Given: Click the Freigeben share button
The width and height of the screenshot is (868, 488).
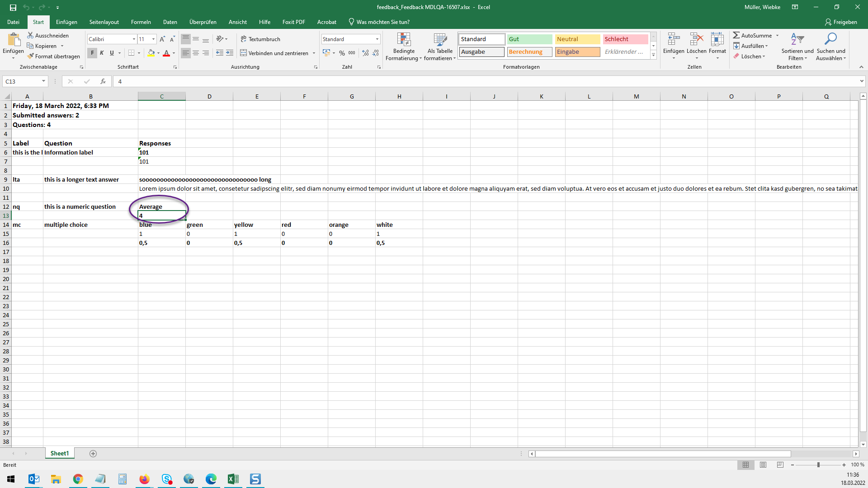Looking at the screenshot, I should (x=841, y=22).
